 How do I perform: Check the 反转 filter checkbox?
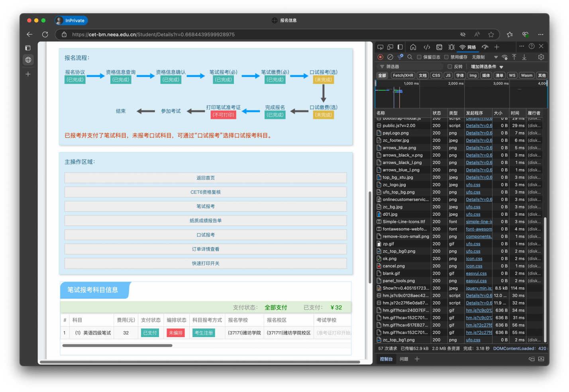point(450,66)
